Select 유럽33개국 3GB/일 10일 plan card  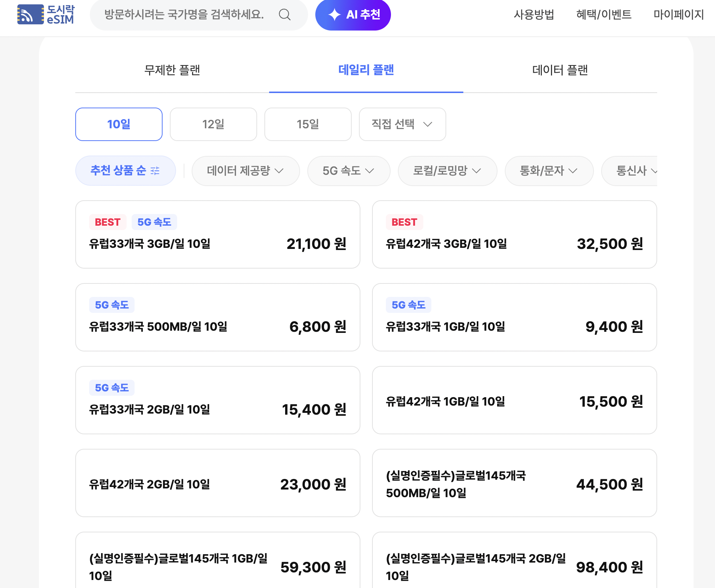click(x=217, y=234)
